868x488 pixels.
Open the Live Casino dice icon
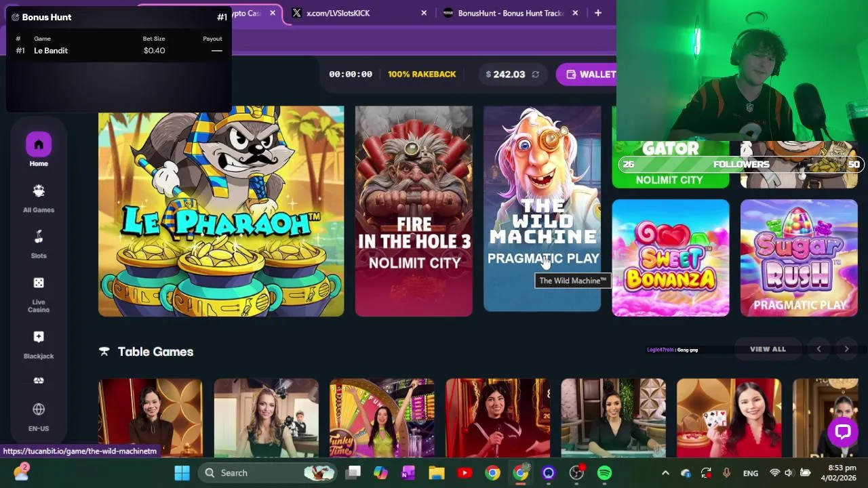coord(39,283)
